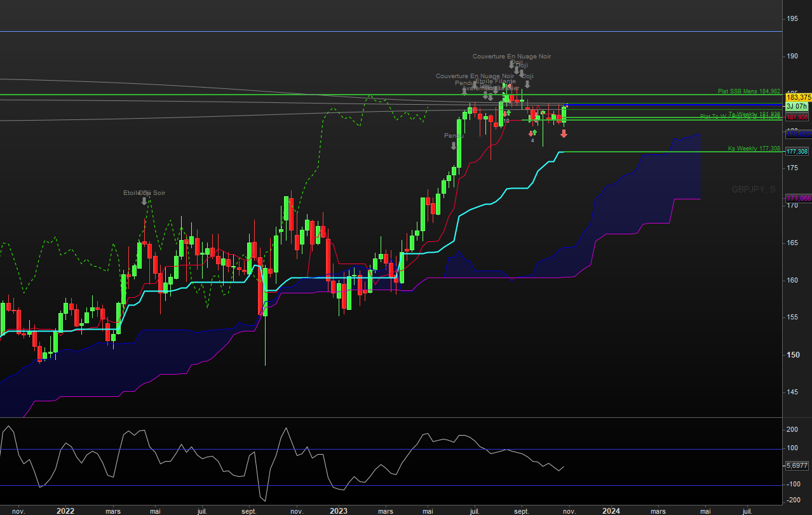812x515 pixels.
Task: Click the Etoile Filante pattern label
Action: [x=496, y=81]
